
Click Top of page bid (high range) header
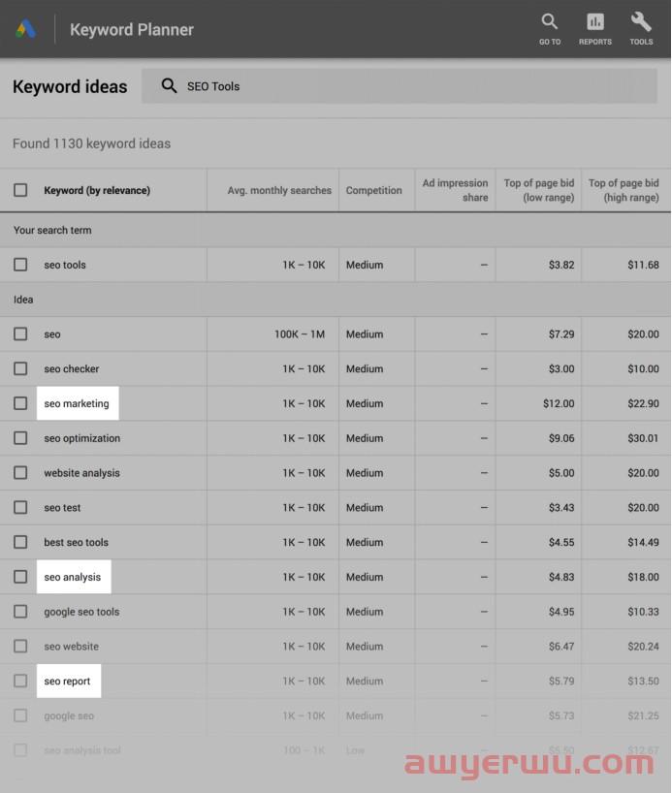point(624,190)
